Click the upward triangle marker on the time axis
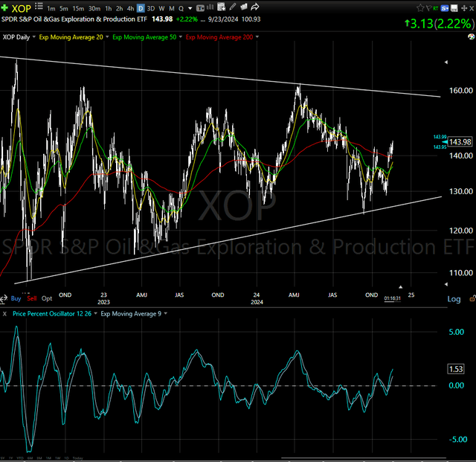 point(400,286)
